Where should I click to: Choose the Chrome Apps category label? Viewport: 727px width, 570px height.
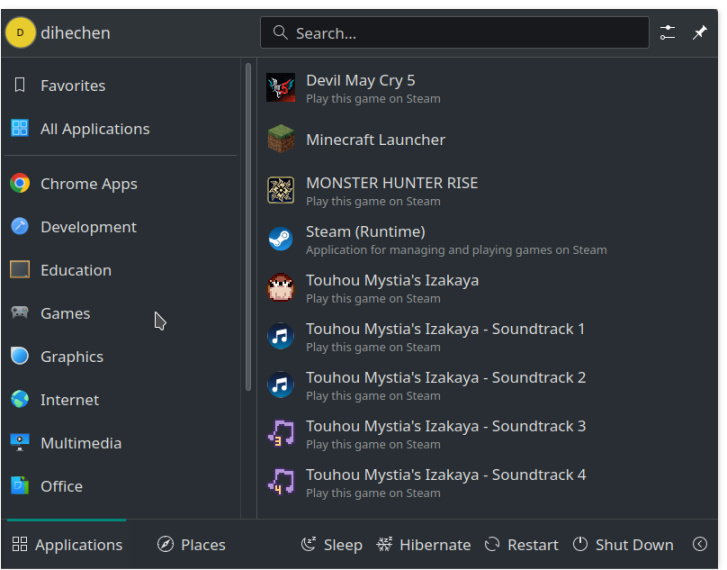tap(89, 184)
